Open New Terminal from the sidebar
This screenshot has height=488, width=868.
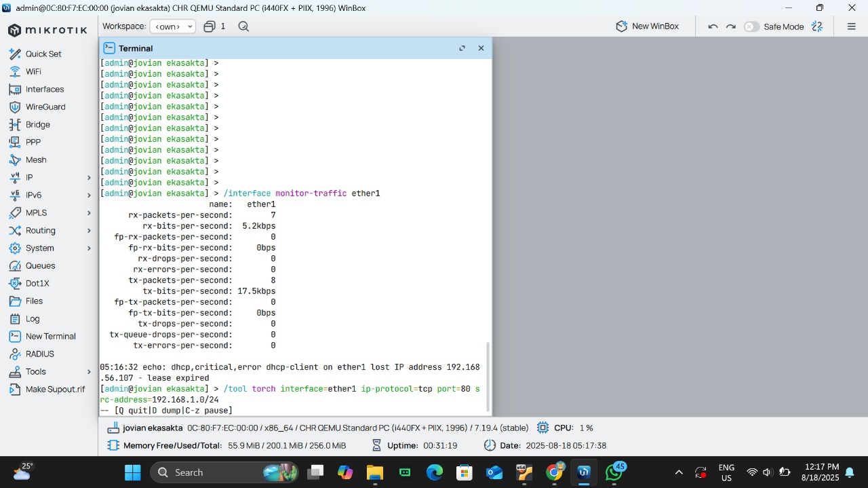click(x=50, y=336)
